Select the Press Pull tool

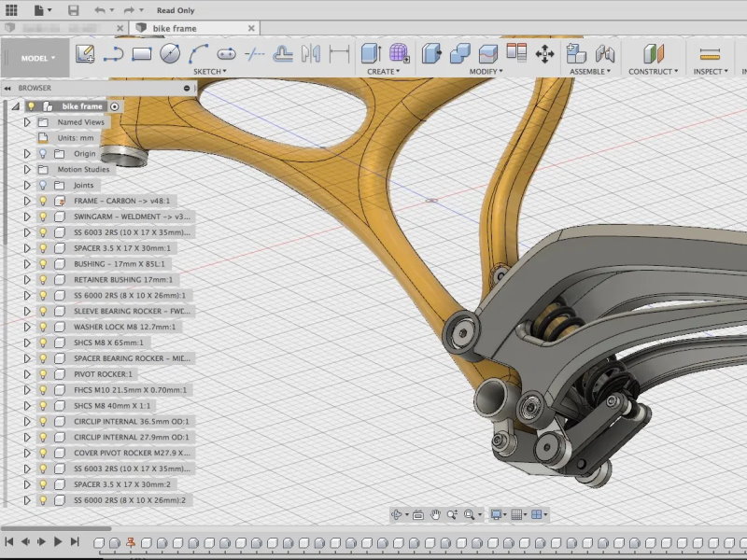pos(431,53)
